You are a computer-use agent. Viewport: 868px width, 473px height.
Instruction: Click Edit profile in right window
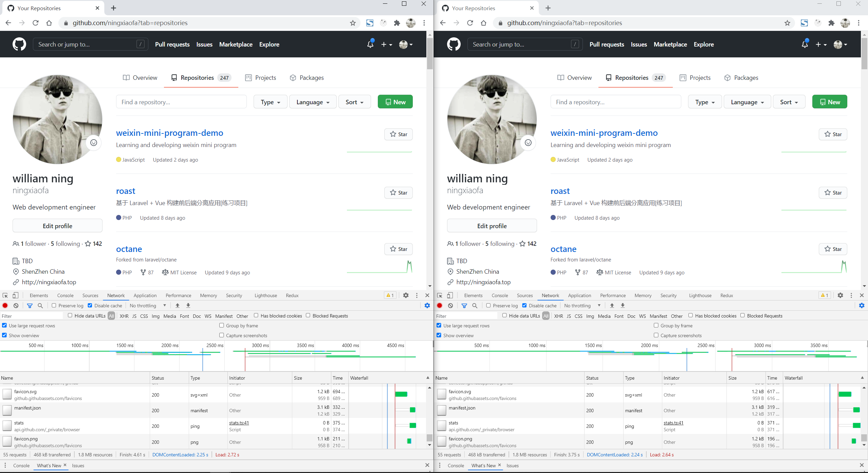[x=492, y=226]
